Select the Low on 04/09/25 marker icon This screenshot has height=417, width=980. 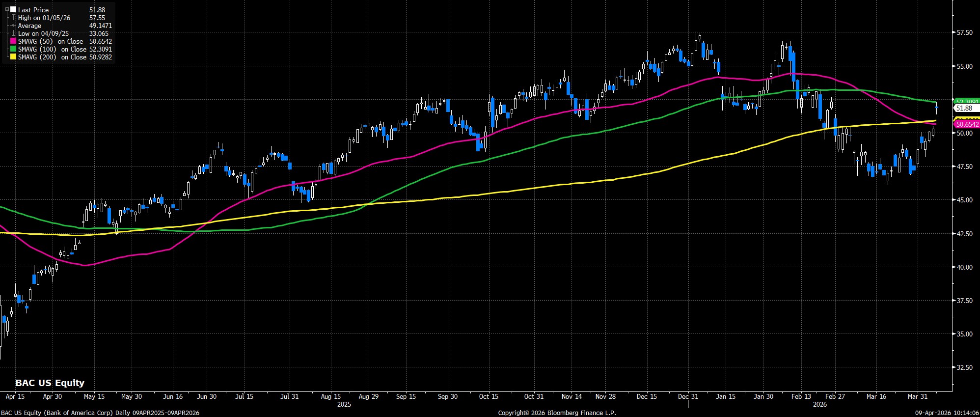coord(13,33)
